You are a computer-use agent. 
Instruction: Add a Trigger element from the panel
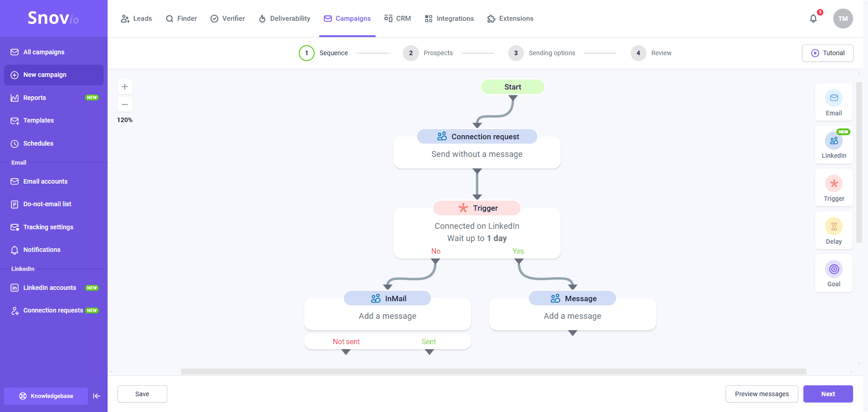pyautogui.click(x=834, y=188)
